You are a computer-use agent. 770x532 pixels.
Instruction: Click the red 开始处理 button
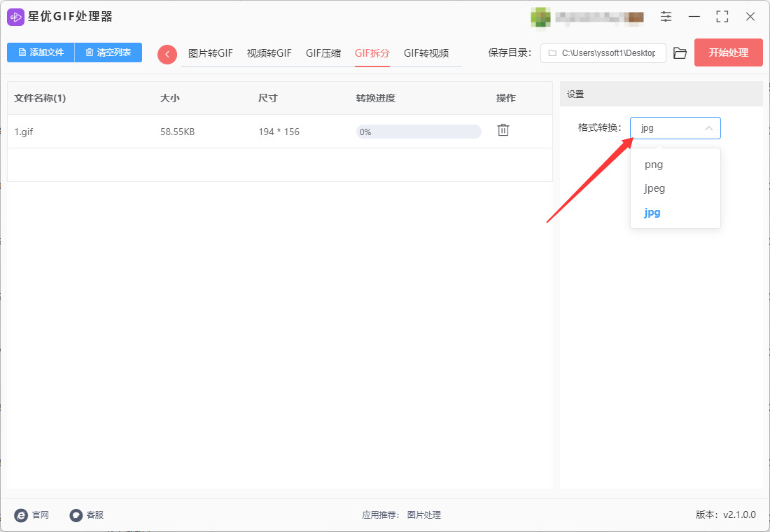click(728, 52)
